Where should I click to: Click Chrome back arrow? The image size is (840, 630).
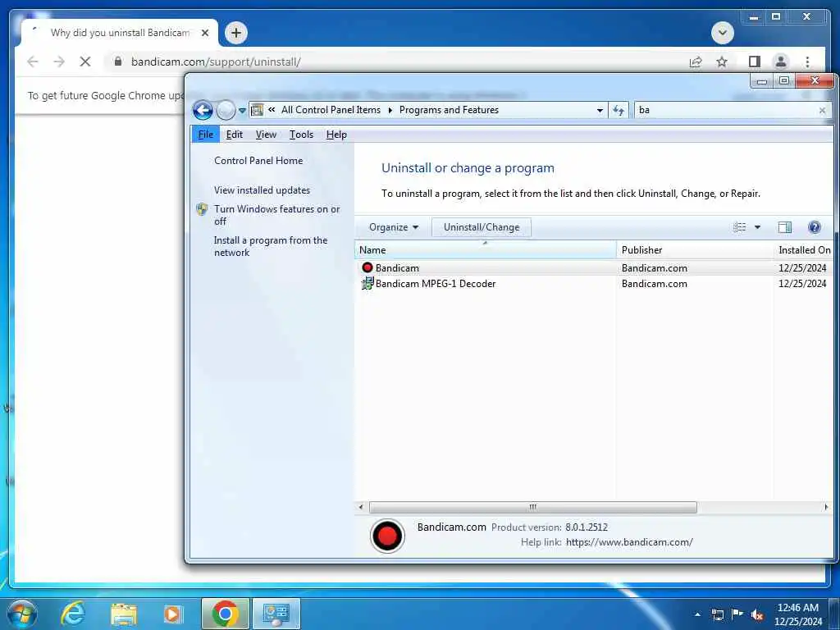33,62
